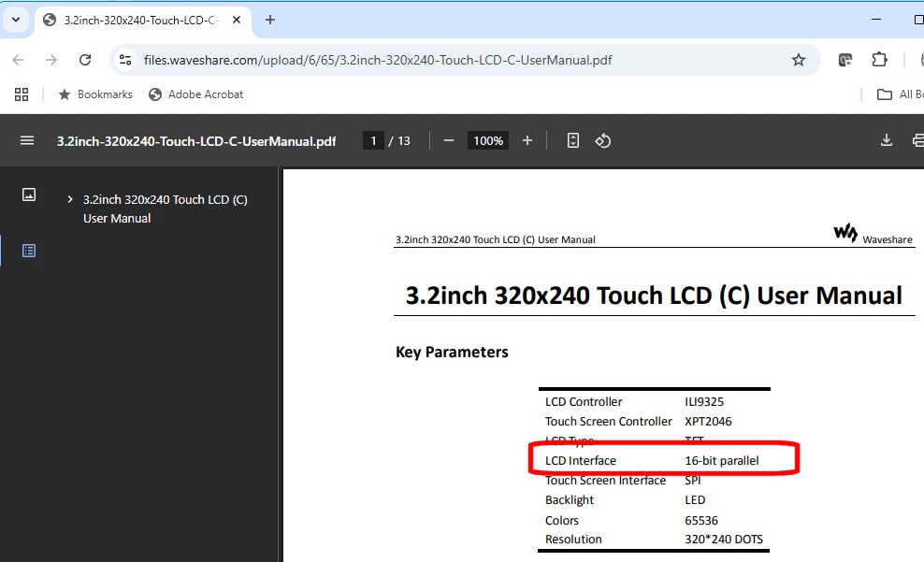Image resolution: width=924 pixels, height=562 pixels.
Task: Click the extension icon left of the puzzle
Action: click(x=845, y=60)
